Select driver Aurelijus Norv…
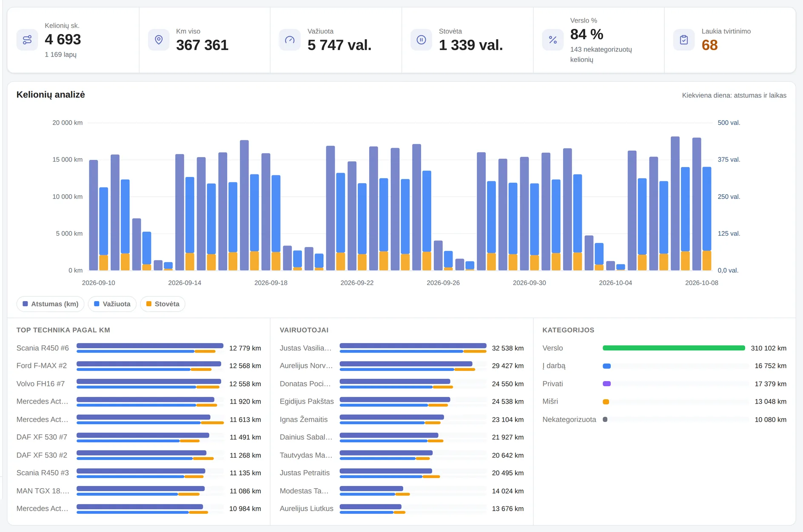Viewport: 803px width, 532px height. point(401,366)
